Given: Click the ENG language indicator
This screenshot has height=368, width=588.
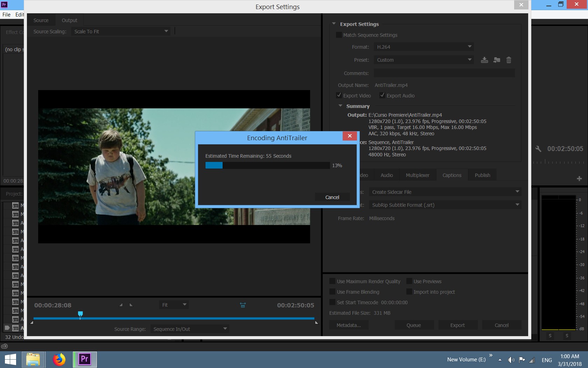Looking at the screenshot, I should tap(547, 360).
